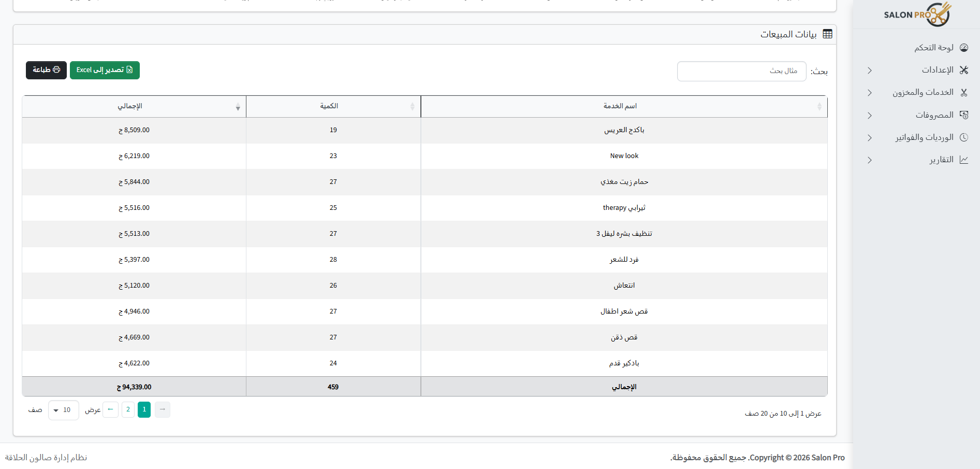Select the chart icon for التقارير reports
Screen dimensions: 980x469
964,160
